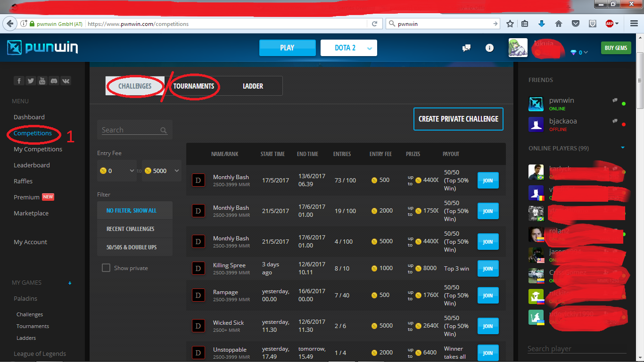This screenshot has height=362, width=644.
Task: Open the info circle icon in header
Action: 489,48
